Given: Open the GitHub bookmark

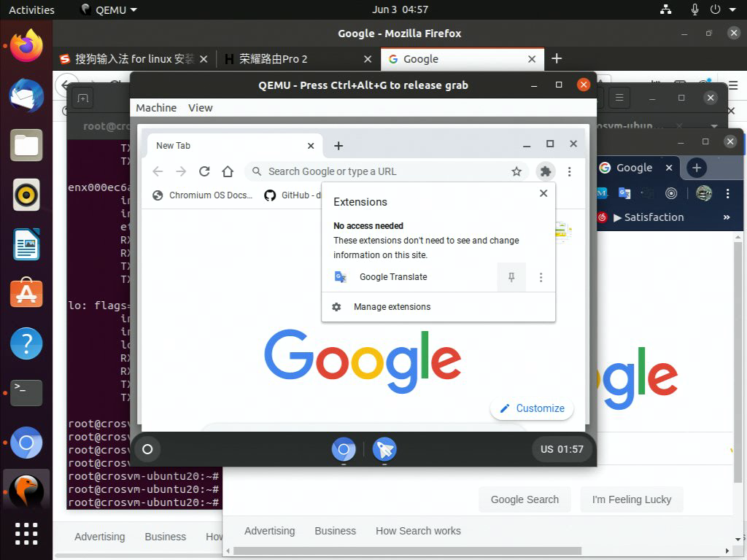Looking at the screenshot, I should (293, 195).
